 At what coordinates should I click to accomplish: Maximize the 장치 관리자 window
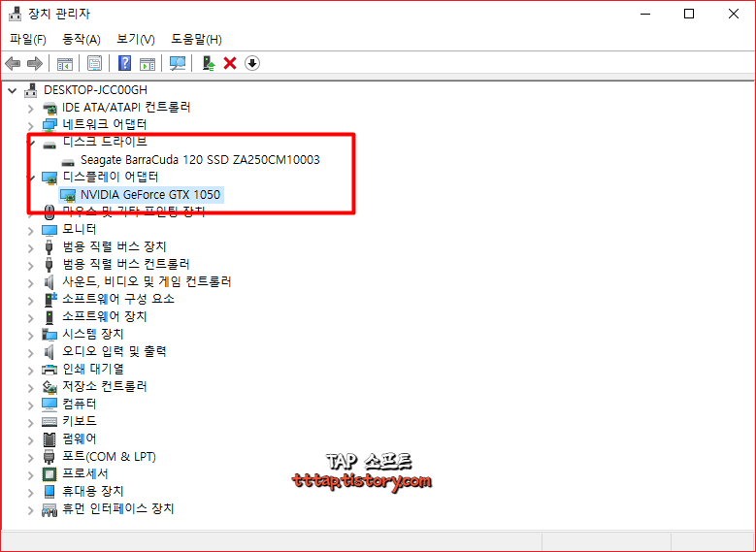[689, 14]
